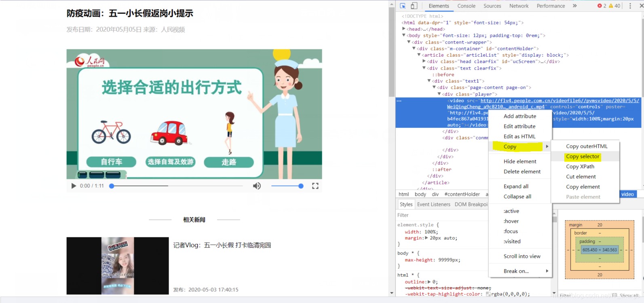Mute the video with the speaker icon
Screen dimensions: 644x303
coord(257,186)
